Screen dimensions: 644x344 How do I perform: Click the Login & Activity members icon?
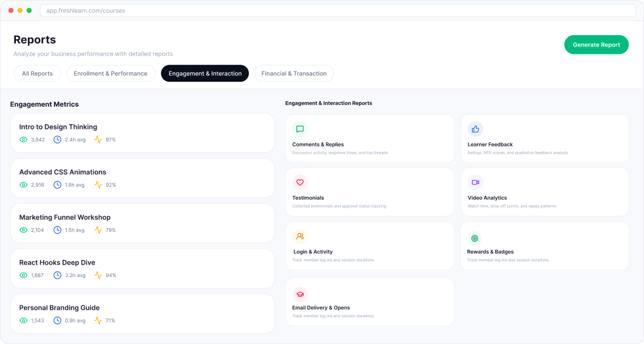pos(300,236)
